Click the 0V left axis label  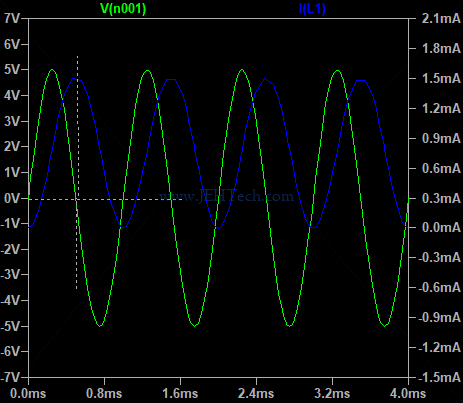(11, 198)
